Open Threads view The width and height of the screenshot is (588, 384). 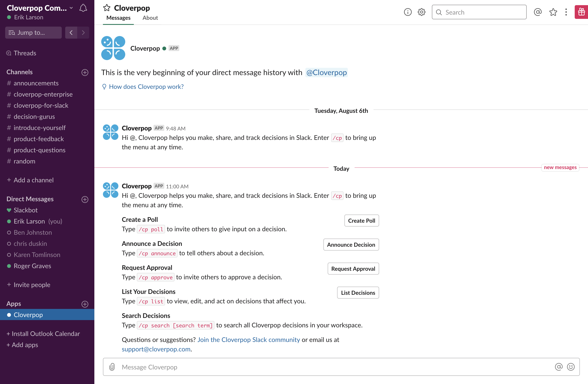[25, 53]
